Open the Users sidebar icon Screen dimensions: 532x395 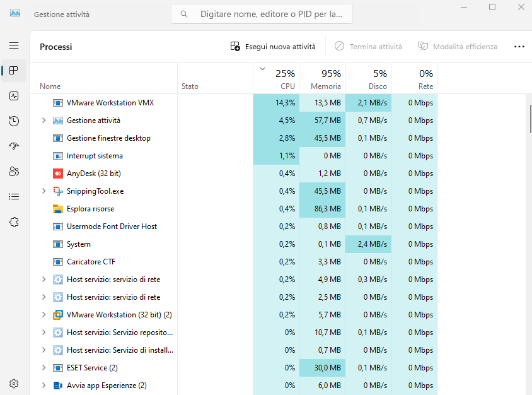coord(14,171)
